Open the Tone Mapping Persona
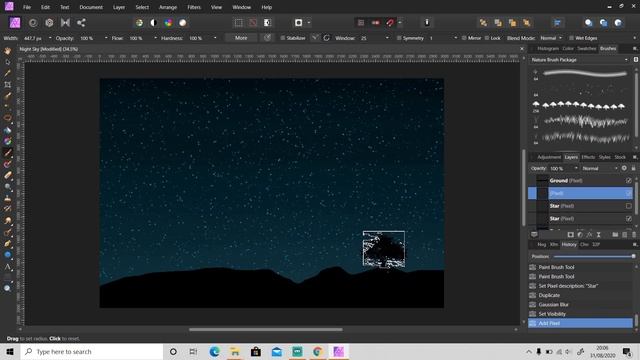This screenshot has height=360, width=640. [65, 23]
